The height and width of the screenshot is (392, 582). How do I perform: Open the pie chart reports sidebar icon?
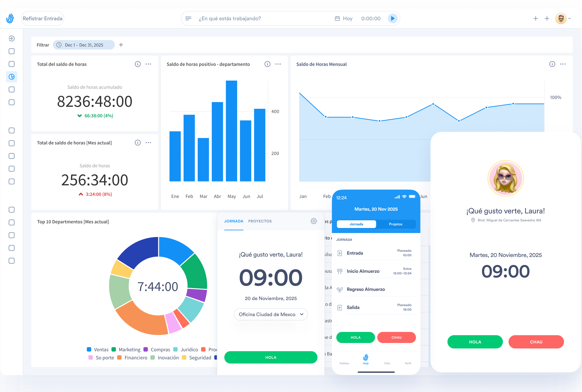[12, 77]
